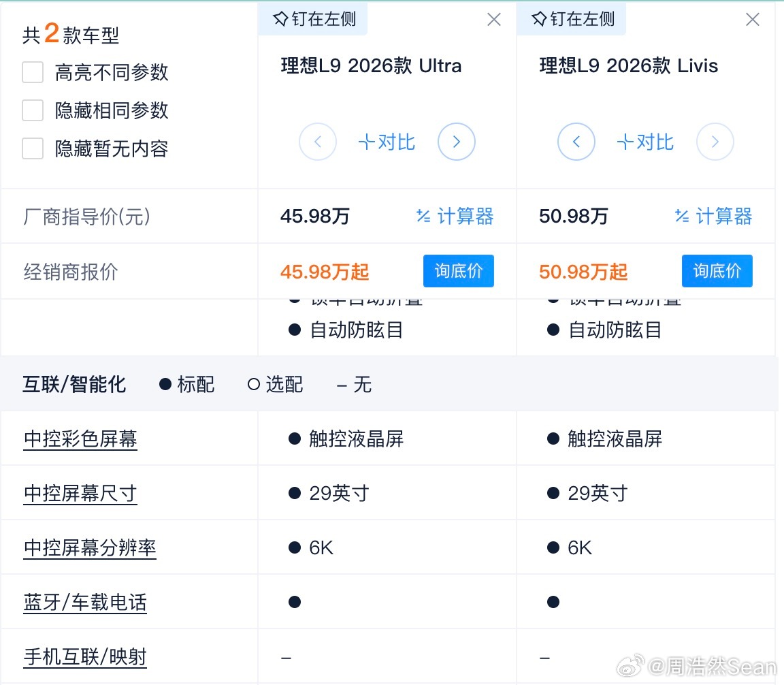784x685 pixels.
Task: Click 触控液晶屏 in the Ultra column
Action: click(x=356, y=439)
